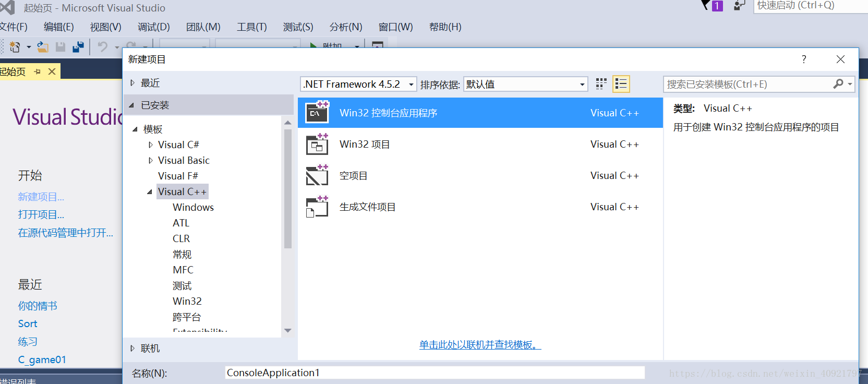Click the Win32 控制台应用程序 template icon
Viewport: 868px width, 384px height.
317,112
